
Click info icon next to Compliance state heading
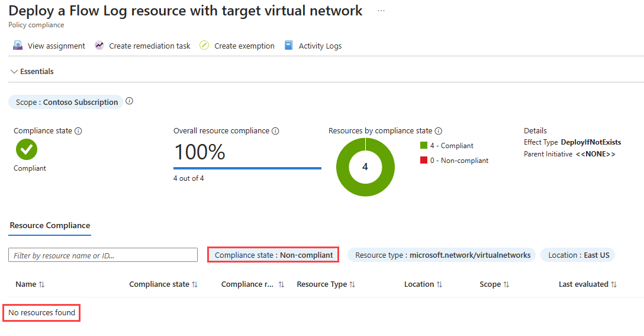pyautogui.click(x=78, y=131)
